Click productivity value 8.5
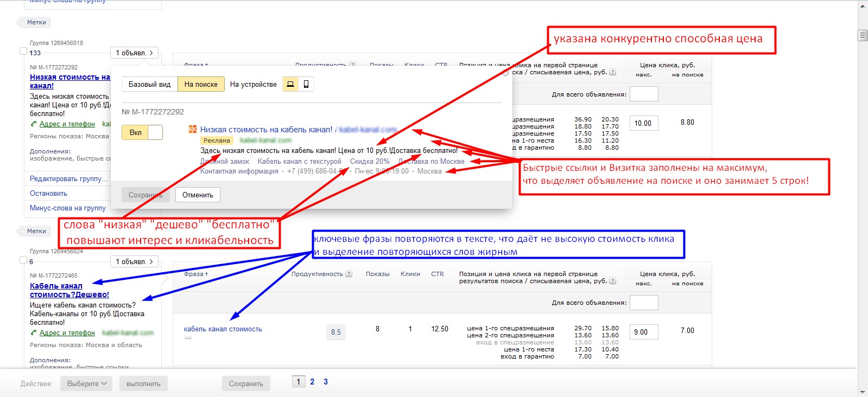 point(336,332)
